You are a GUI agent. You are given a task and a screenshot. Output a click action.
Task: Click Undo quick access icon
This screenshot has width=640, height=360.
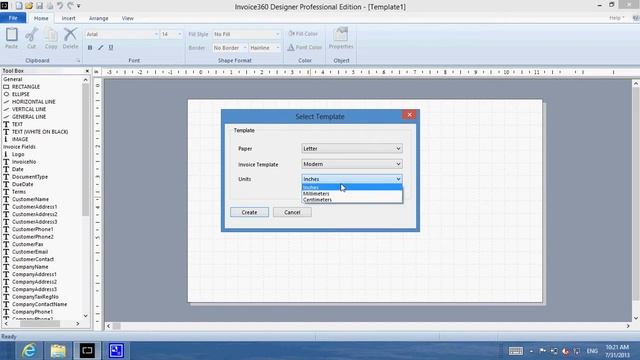point(60,6)
